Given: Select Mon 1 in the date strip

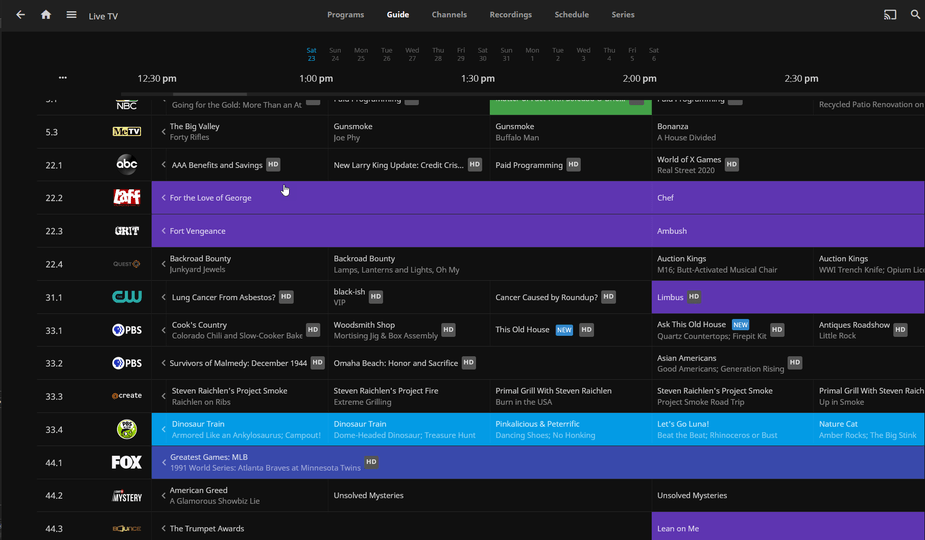Looking at the screenshot, I should coord(532,54).
